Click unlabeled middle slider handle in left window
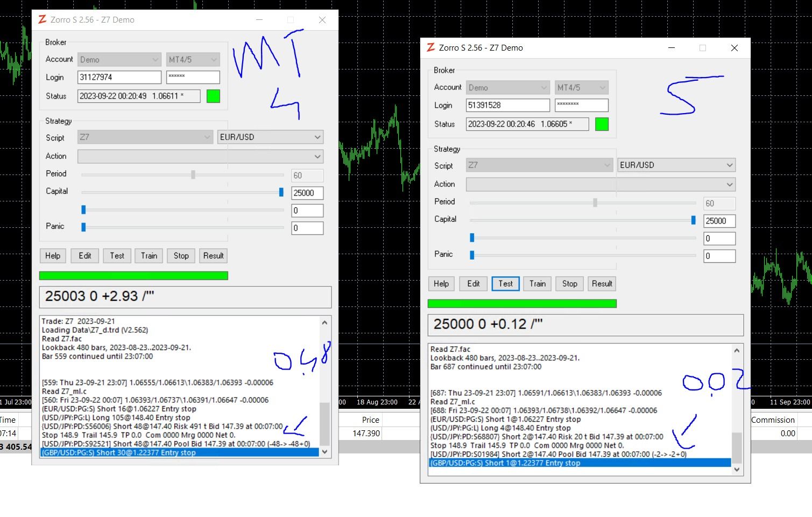The height and width of the screenshot is (517, 812). point(83,209)
